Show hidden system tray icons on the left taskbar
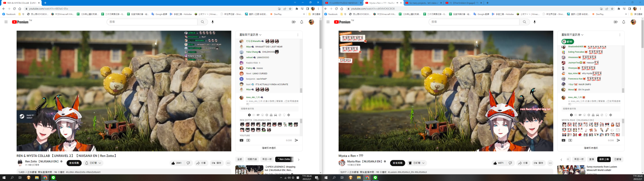 [281, 178]
